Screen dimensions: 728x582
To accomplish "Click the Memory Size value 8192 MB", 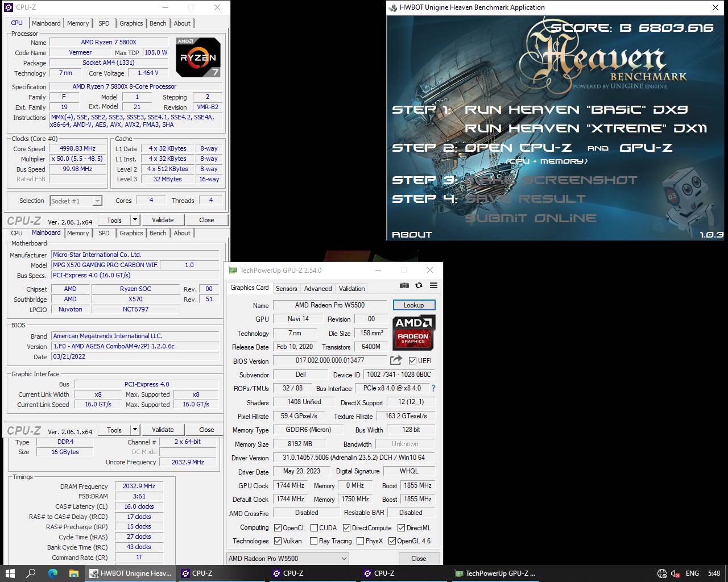I will pyautogui.click(x=300, y=444).
